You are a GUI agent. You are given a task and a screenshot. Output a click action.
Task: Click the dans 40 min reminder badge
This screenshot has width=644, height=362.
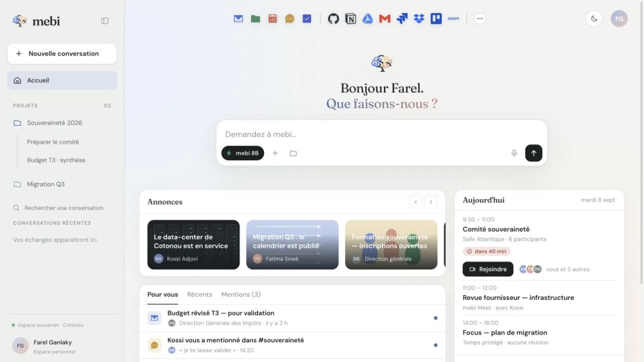[486, 251]
